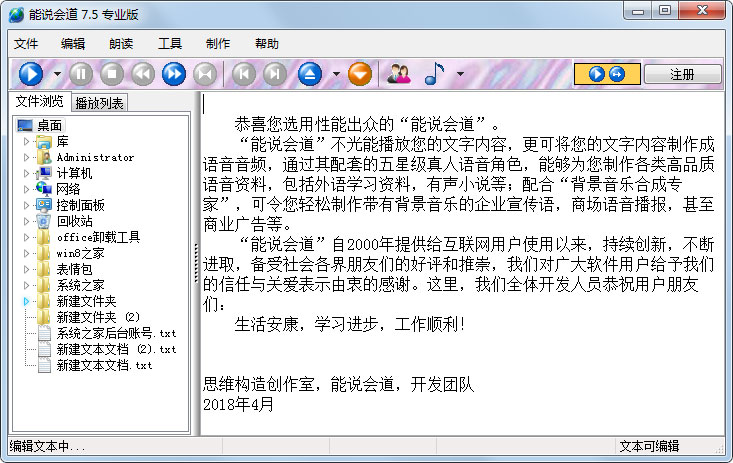Click in the text editing area
This screenshot has height=463, width=733.
462,264
